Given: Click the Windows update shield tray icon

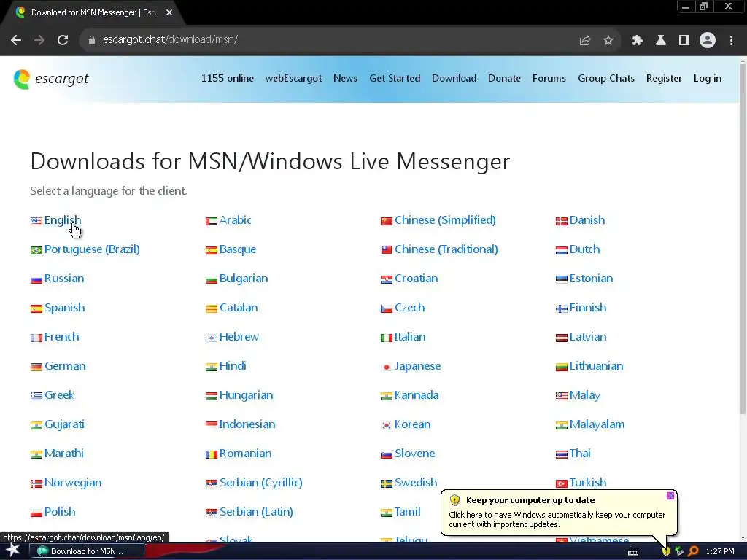Looking at the screenshot, I should [666, 551].
